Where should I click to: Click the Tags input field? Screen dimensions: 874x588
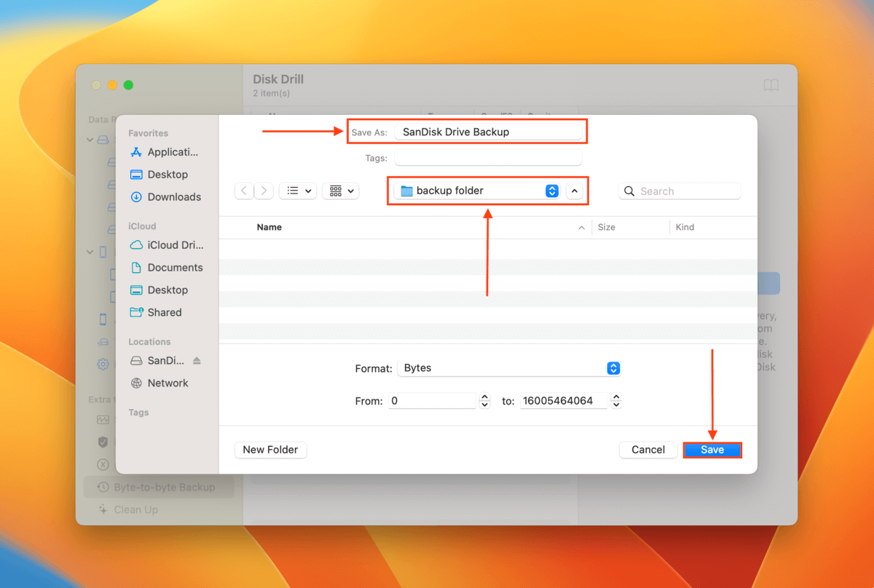488,157
